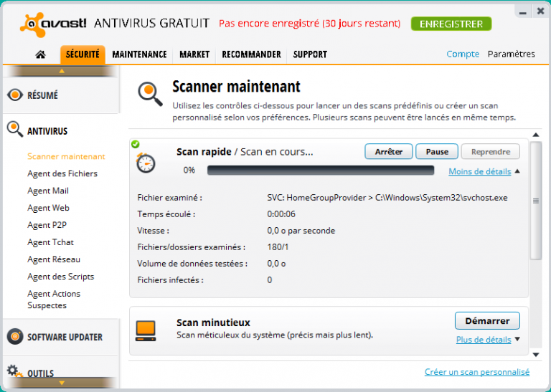Pause the quick scan

(x=437, y=152)
